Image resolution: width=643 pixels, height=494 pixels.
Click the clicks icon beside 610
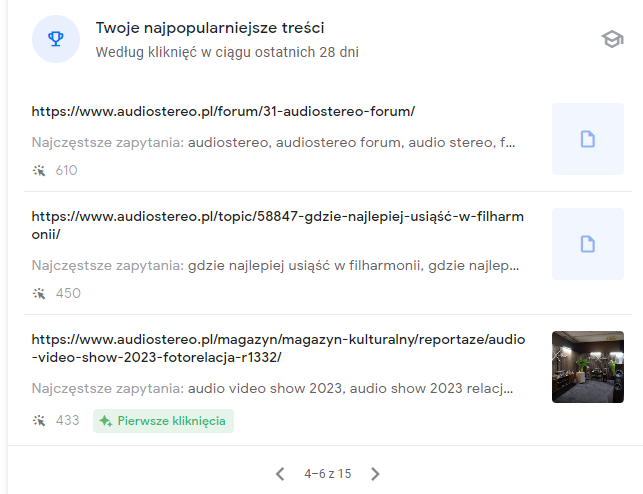click(39, 170)
